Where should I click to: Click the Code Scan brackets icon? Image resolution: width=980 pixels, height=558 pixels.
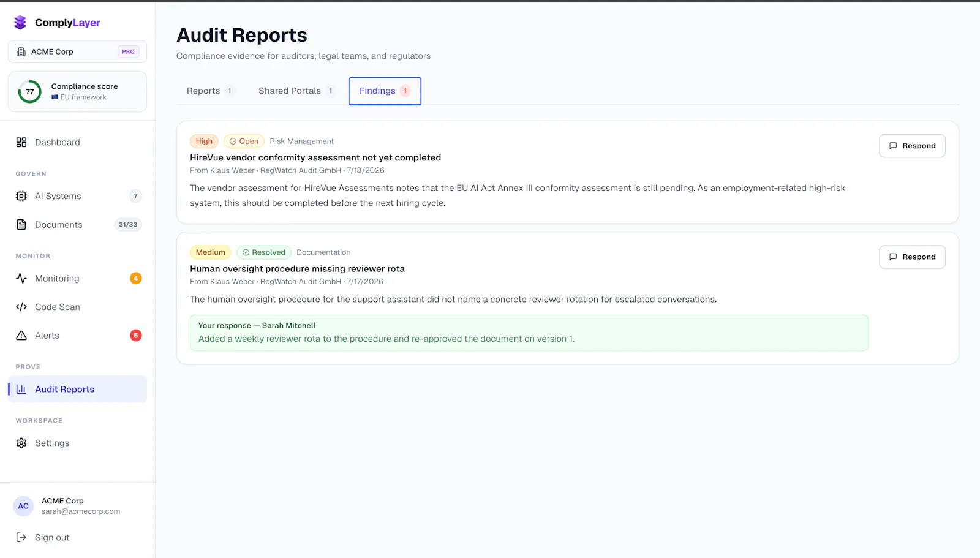(x=21, y=307)
